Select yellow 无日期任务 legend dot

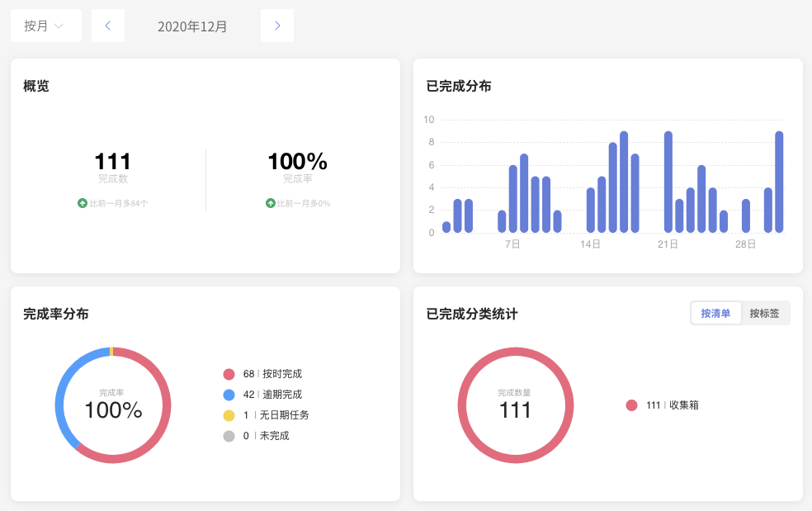pos(229,415)
